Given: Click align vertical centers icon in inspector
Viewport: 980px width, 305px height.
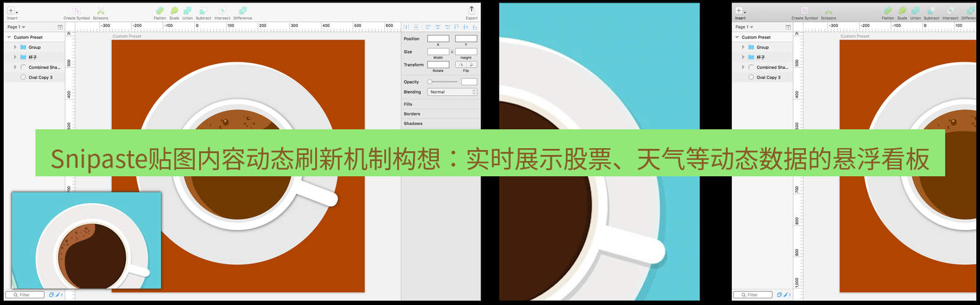Looking at the screenshot, I should pyautogui.click(x=466, y=27).
